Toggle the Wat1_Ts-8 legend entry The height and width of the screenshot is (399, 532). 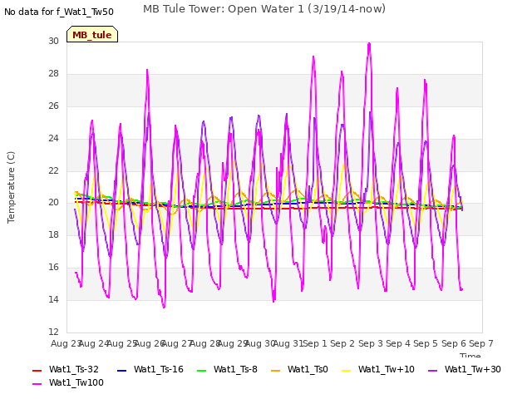(x=227, y=369)
